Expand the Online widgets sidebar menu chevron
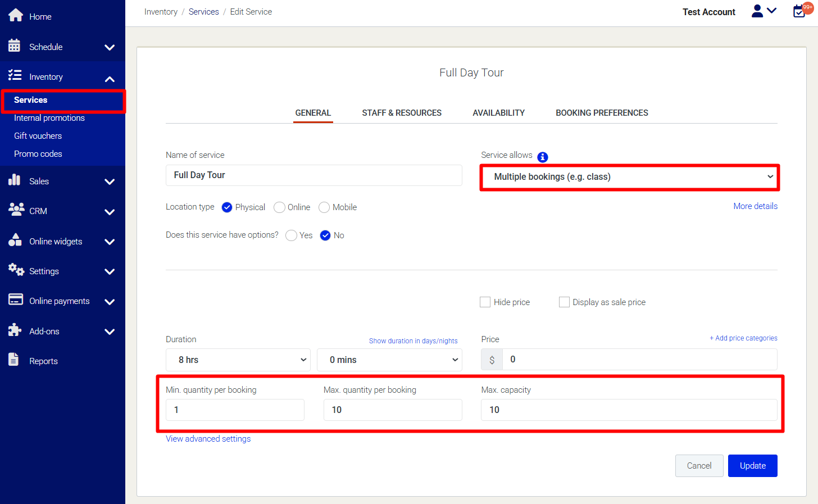This screenshot has height=504, width=818. pos(110,242)
